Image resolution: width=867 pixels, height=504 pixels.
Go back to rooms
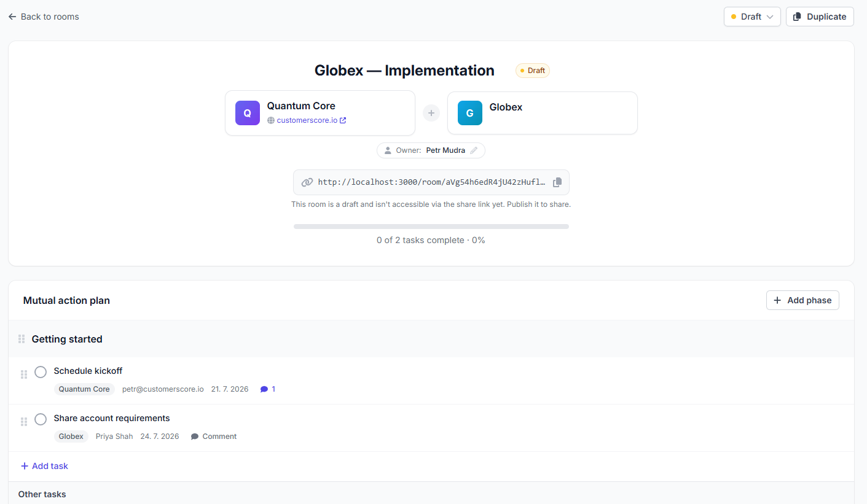coord(44,17)
